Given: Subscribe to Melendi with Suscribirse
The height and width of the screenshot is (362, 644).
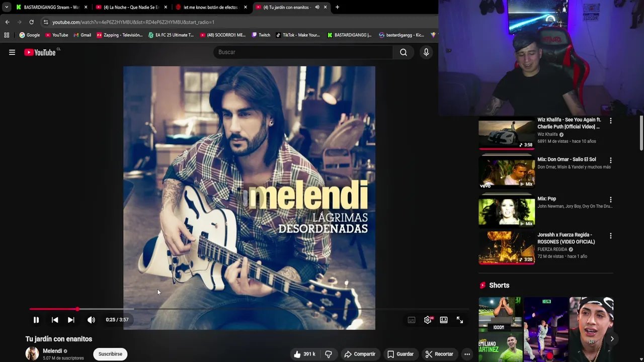Looking at the screenshot, I should tap(110, 354).
